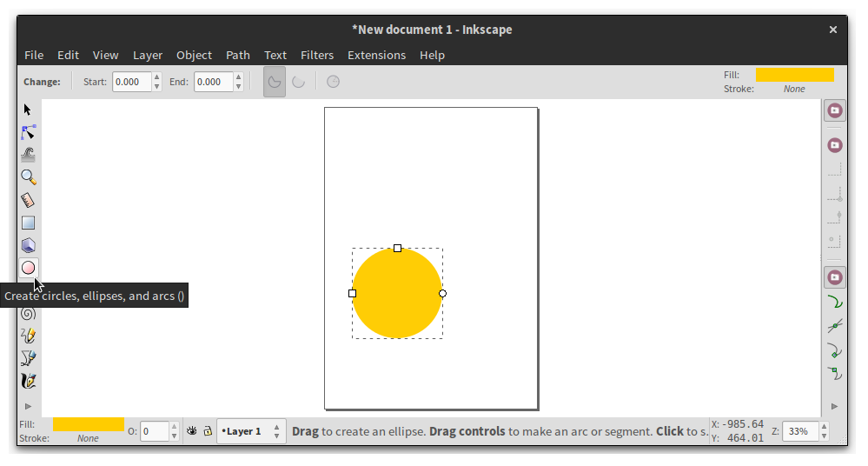Enable snap to paths icon
868x466 pixels.
(x=835, y=302)
